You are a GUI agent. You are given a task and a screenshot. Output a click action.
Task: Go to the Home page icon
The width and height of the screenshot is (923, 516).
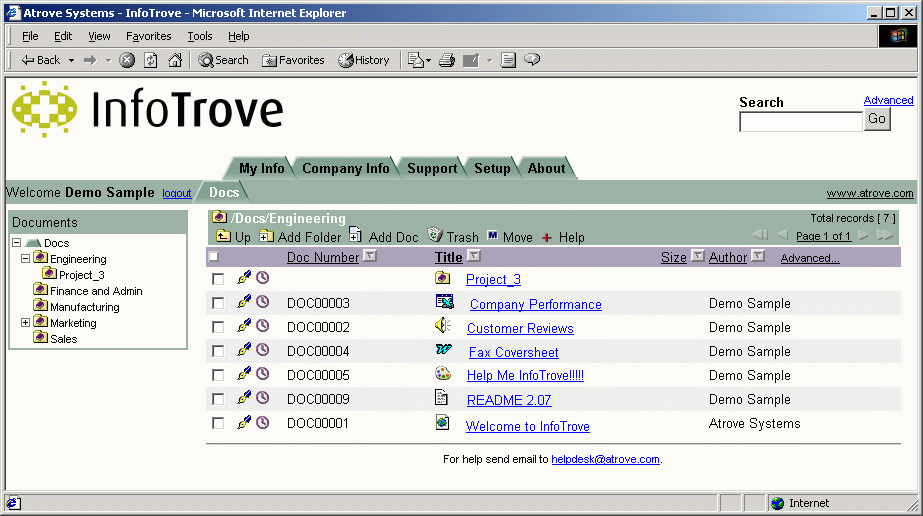pos(175,60)
